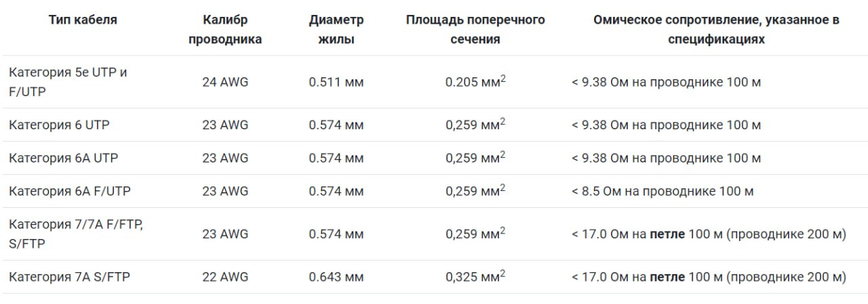Click the '22 AWG' cell
This screenshot has width=868, height=304.
click(x=225, y=277)
